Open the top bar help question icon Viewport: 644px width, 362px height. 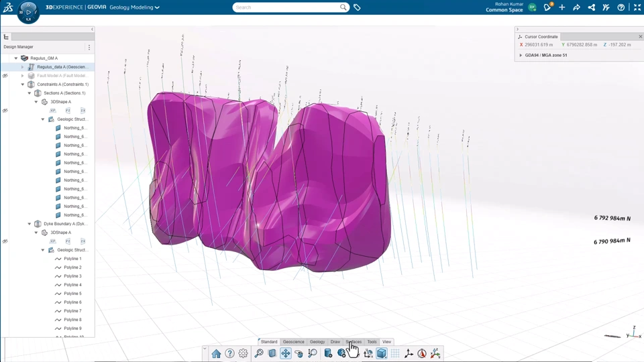tap(621, 7)
